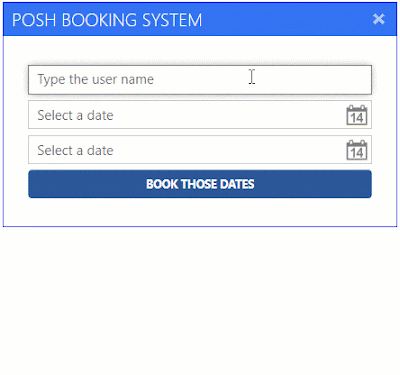Show date popup using upper calendar icon
Viewport: 400px width, 375px height.
pyautogui.click(x=357, y=115)
